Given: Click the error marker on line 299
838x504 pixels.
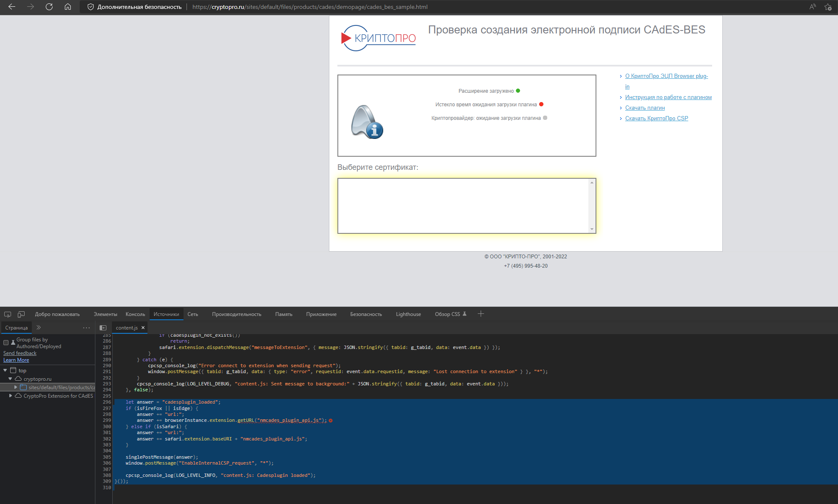Looking at the screenshot, I should pos(331,421).
